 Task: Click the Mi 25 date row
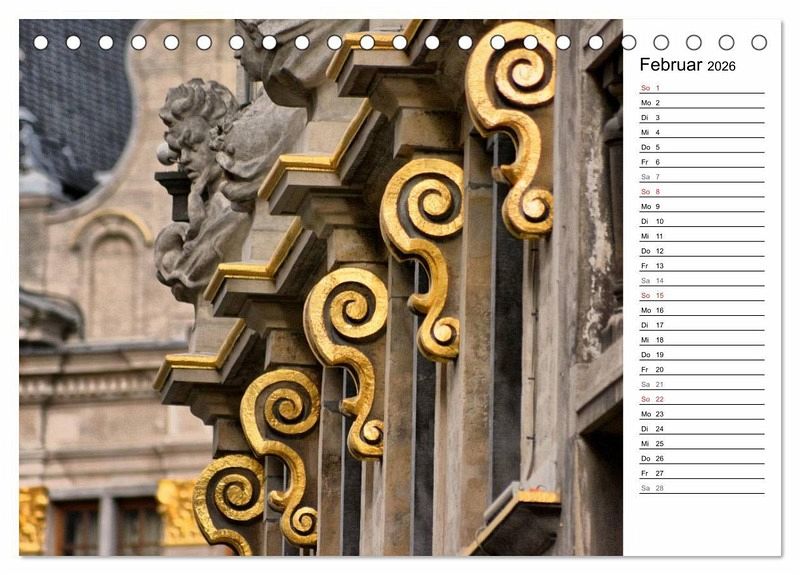point(701,444)
